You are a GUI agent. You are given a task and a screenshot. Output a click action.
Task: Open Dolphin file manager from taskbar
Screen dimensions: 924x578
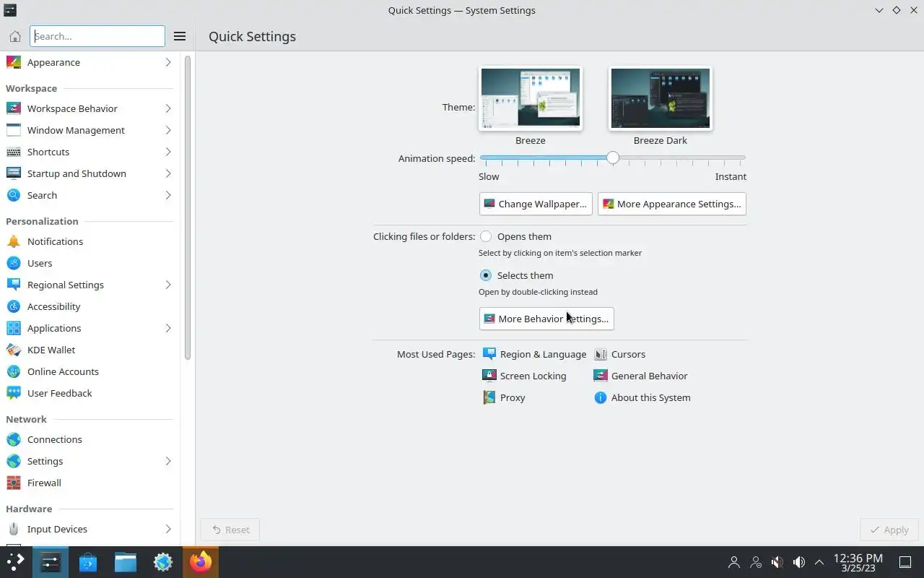pos(126,562)
